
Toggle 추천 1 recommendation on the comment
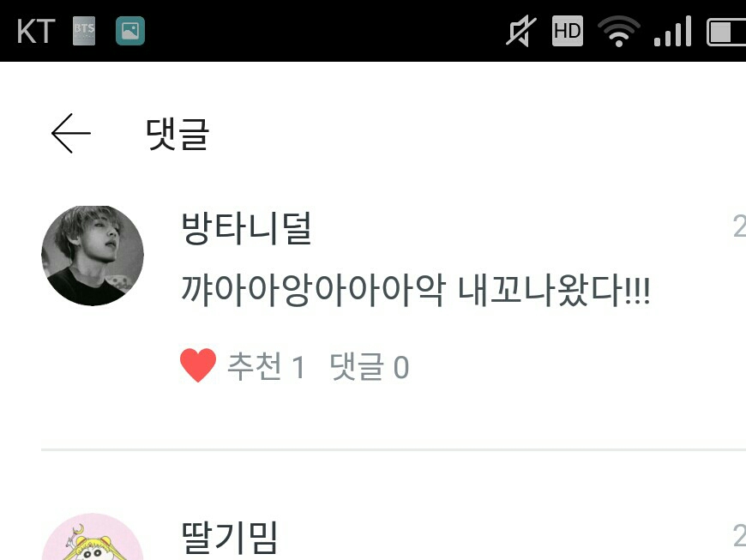[266, 367]
